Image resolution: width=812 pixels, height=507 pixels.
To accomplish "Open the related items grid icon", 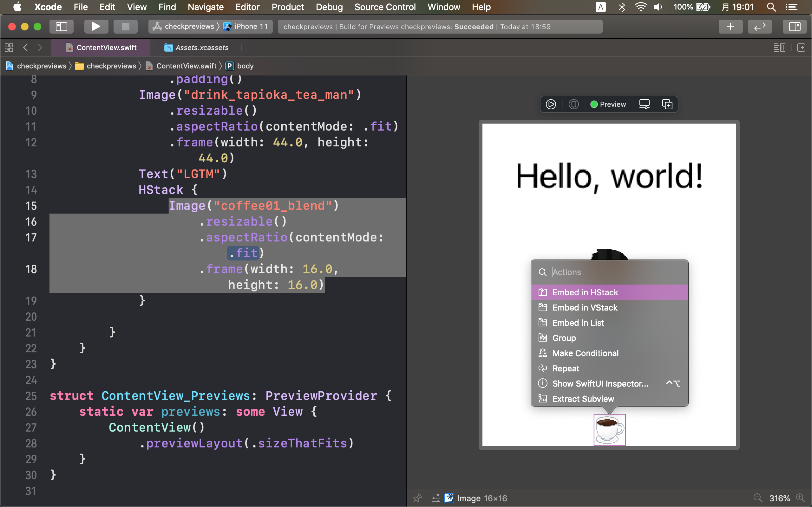I will (x=9, y=48).
